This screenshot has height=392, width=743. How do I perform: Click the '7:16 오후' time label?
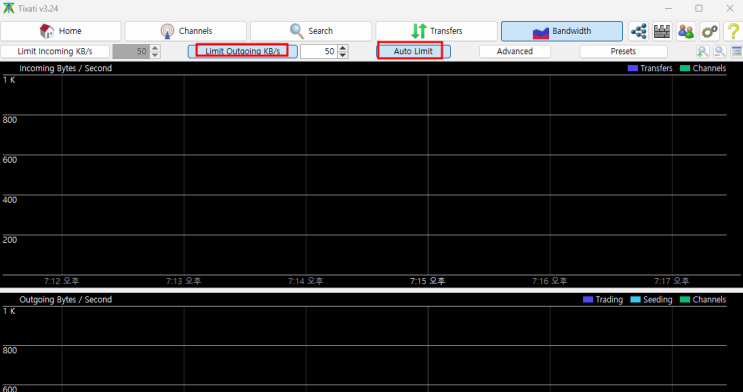(x=550, y=281)
